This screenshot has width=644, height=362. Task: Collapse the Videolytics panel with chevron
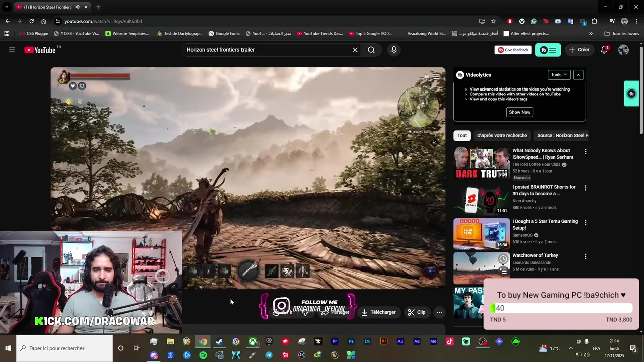578,75
